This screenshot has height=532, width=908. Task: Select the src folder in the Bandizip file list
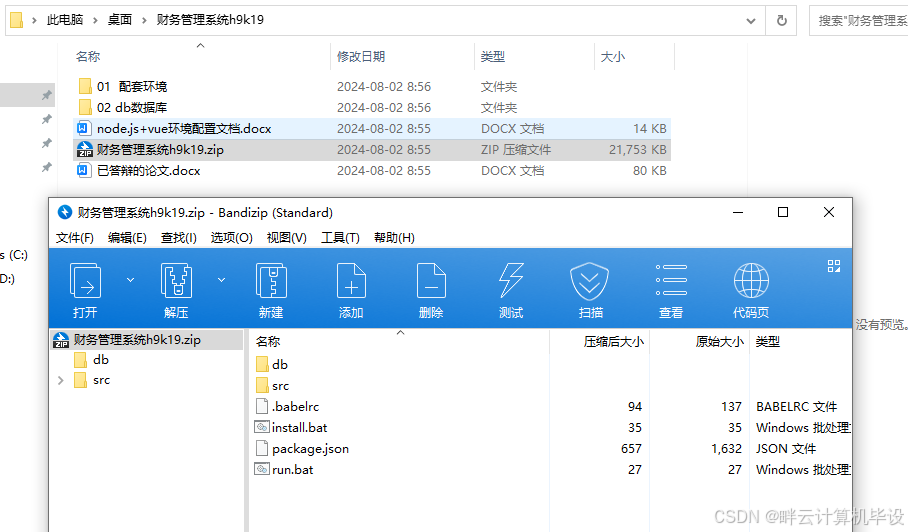[x=273, y=386]
